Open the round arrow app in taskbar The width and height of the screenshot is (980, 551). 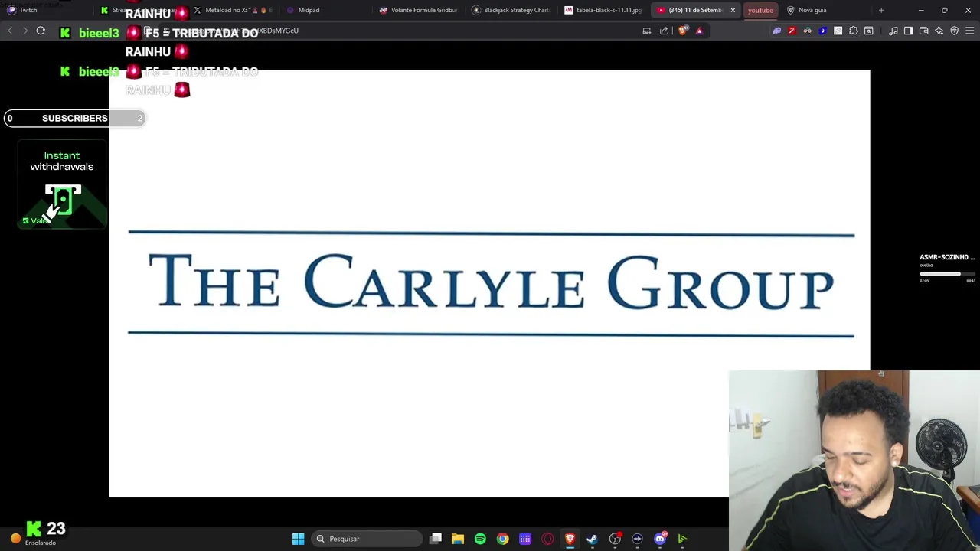(x=638, y=539)
